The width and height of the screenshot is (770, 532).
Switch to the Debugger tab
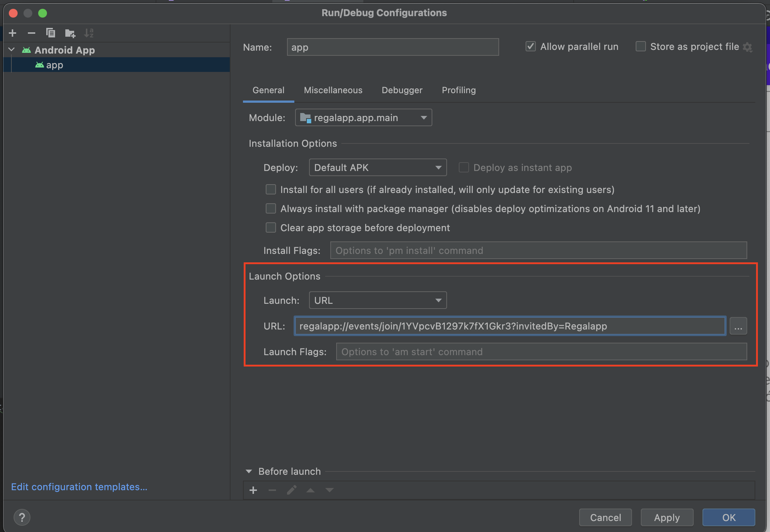(402, 90)
